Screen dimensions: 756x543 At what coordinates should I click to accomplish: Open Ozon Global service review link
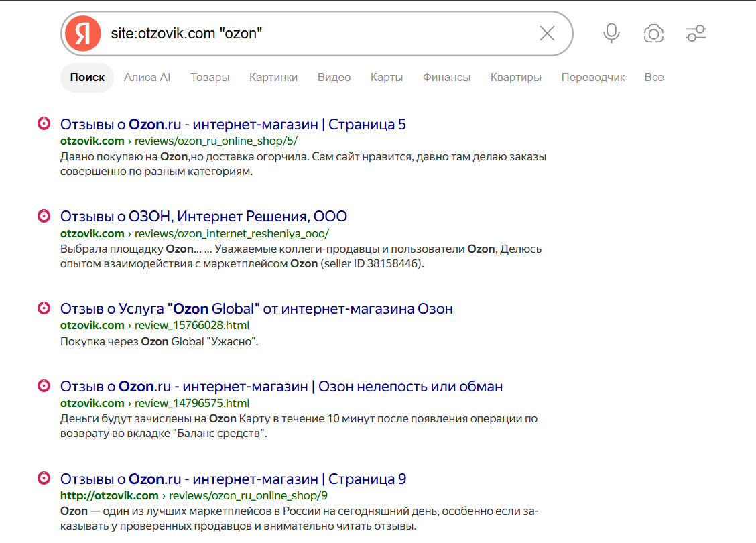coord(257,308)
